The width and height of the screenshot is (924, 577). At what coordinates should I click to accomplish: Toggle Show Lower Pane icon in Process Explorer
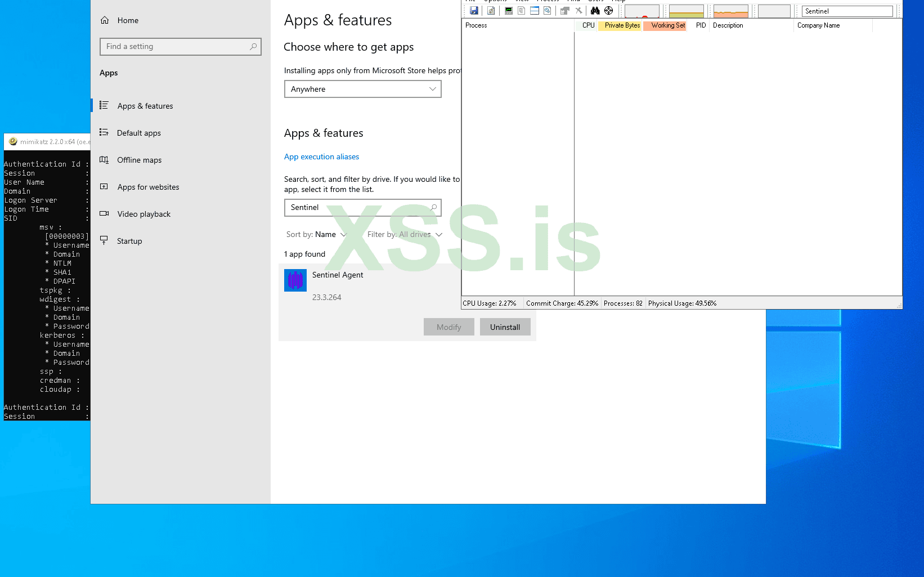(x=535, y=11)
